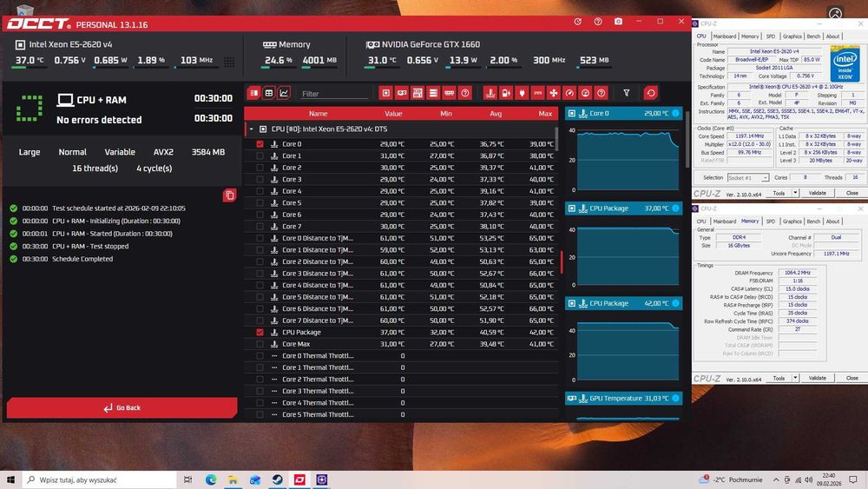Screen dimensions: 868x489
Task: Click Close button in lower CPU-Z window
Action: point(852,378)
